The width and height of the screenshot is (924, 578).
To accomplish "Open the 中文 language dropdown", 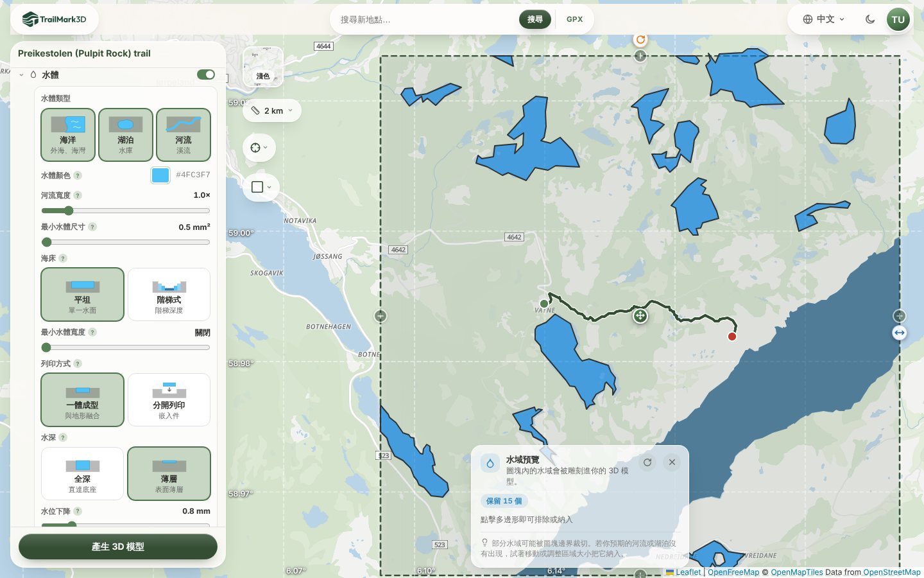I will pyautogui.click(x=824, y=19).
